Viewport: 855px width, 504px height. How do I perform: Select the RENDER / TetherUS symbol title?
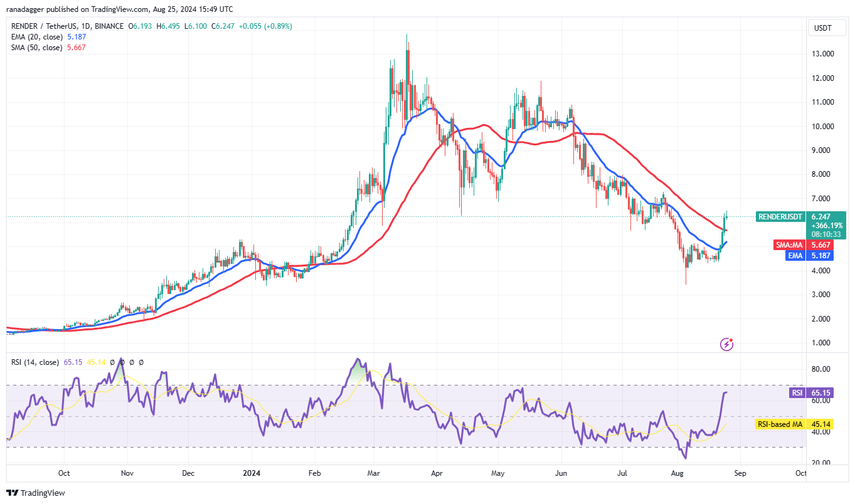click(67, 26)
